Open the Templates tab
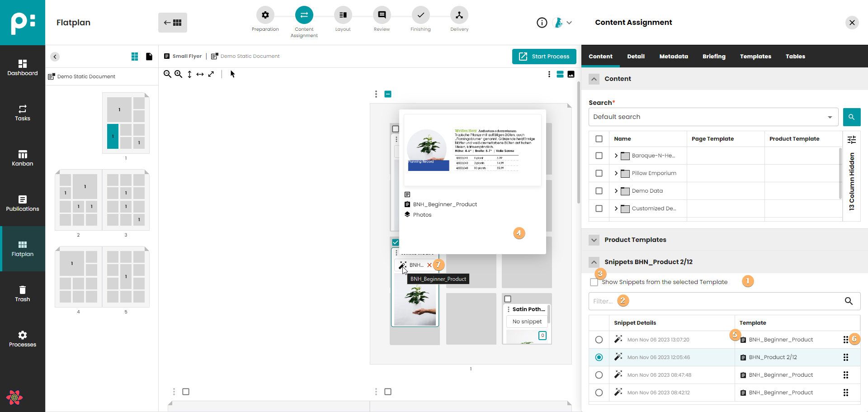The height and width of the screenshot is (412, 868). pos(755,57)
